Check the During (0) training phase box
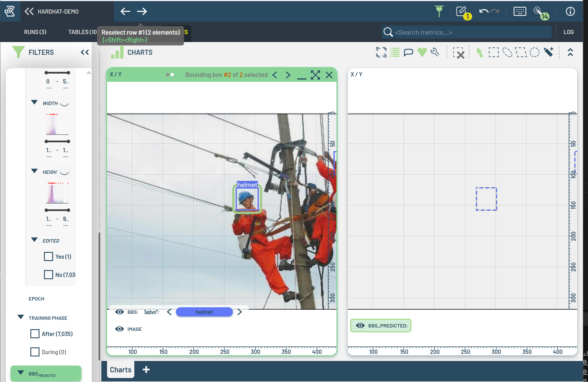Screen dimensions: 588x382 (35, 352)
